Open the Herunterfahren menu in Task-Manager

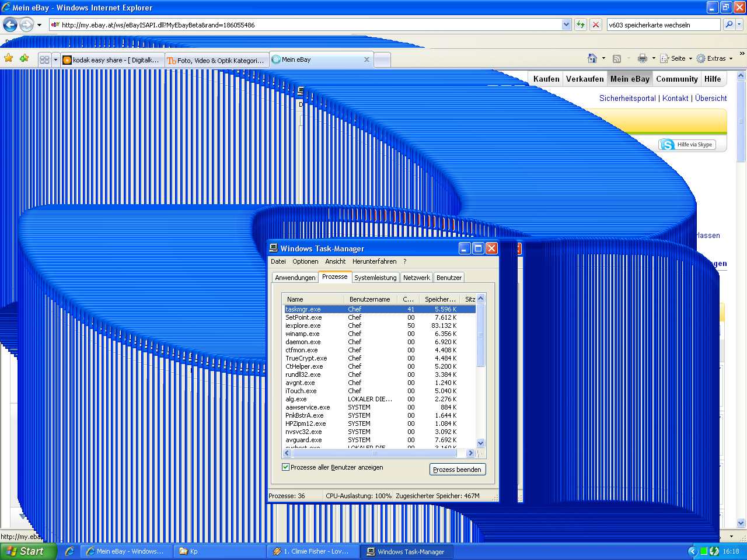click(375, 261)
